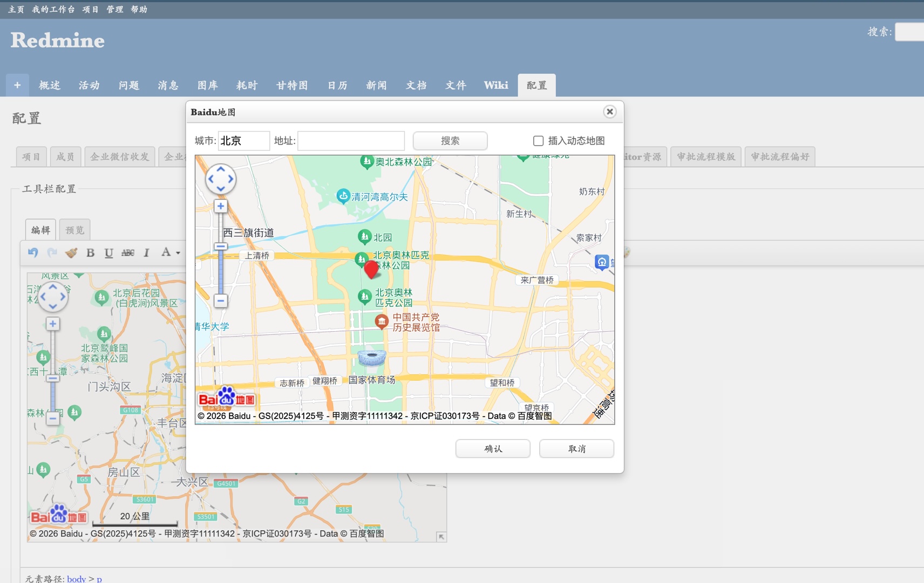The image size is (924, 583).
Task: Open the 活动 project tab
Action: point(89,85)
